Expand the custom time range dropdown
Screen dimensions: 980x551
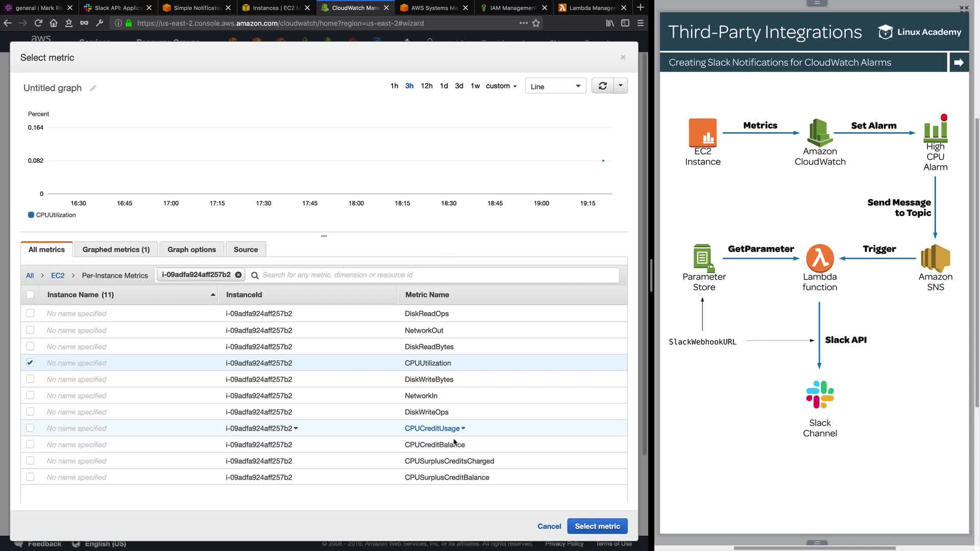tap(501, 86)
